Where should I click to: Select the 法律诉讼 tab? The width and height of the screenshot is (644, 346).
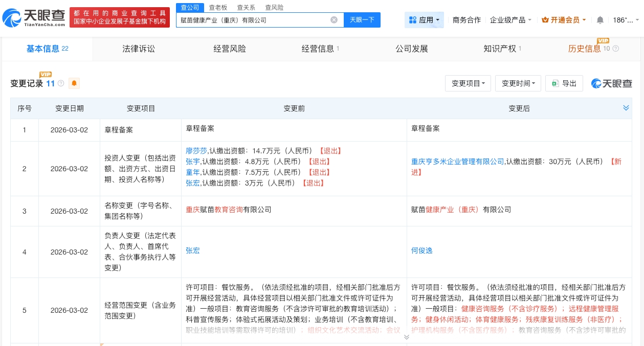point(139,49)
